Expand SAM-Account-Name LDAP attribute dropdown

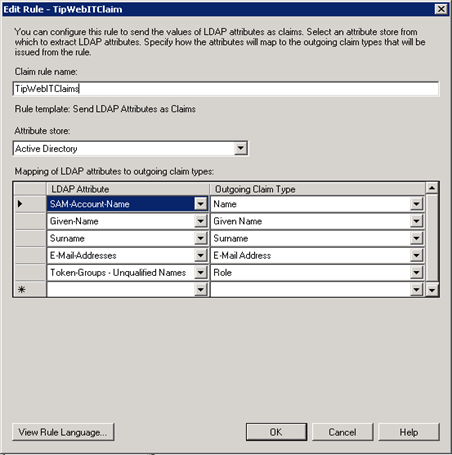click(201, 204)
